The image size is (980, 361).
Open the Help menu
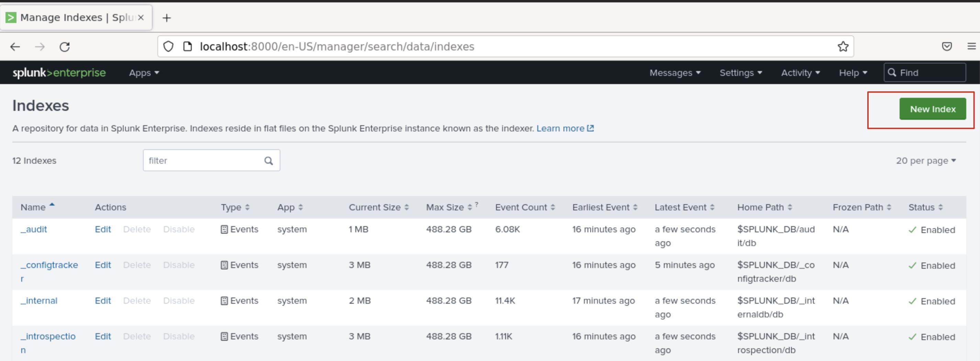click(853, 73)
